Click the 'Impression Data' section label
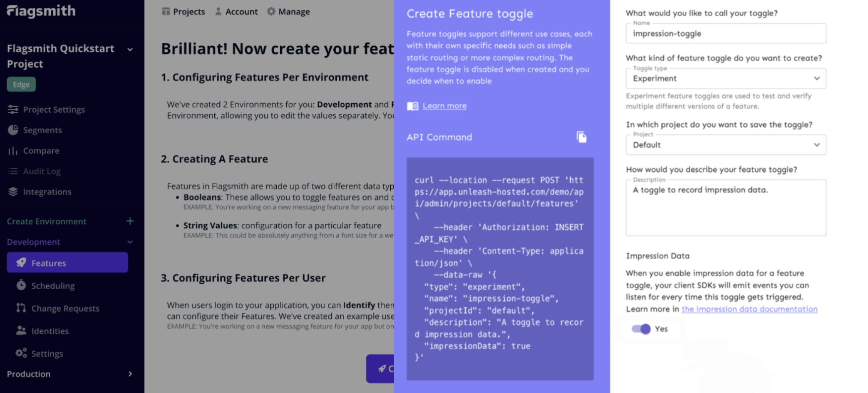Image resolution: width=868 pixels, height=393 pixels. [658, 256]
